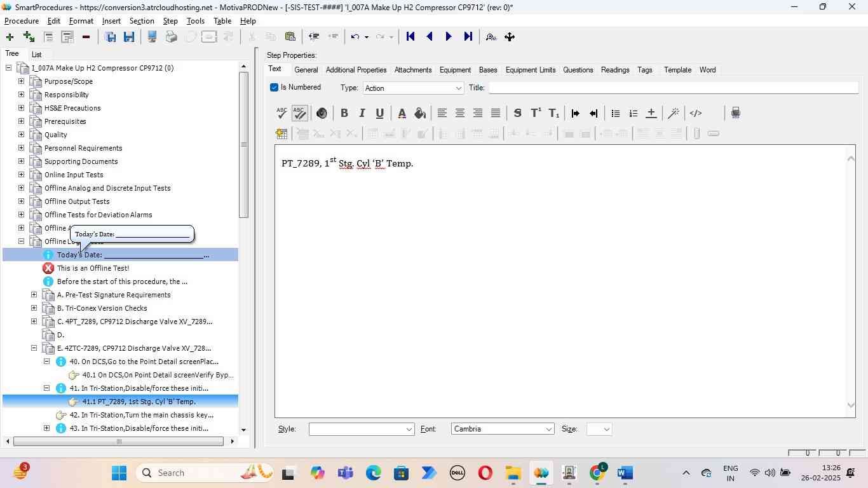
Task: Select the 'This is an Offline Test!' step
Action: (x=93, y=268)
